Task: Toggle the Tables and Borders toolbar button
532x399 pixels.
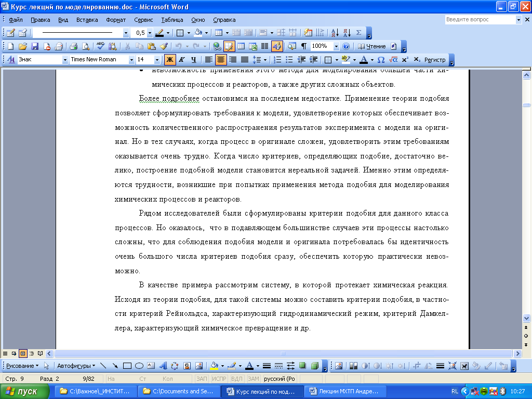Action: (229, 46)
